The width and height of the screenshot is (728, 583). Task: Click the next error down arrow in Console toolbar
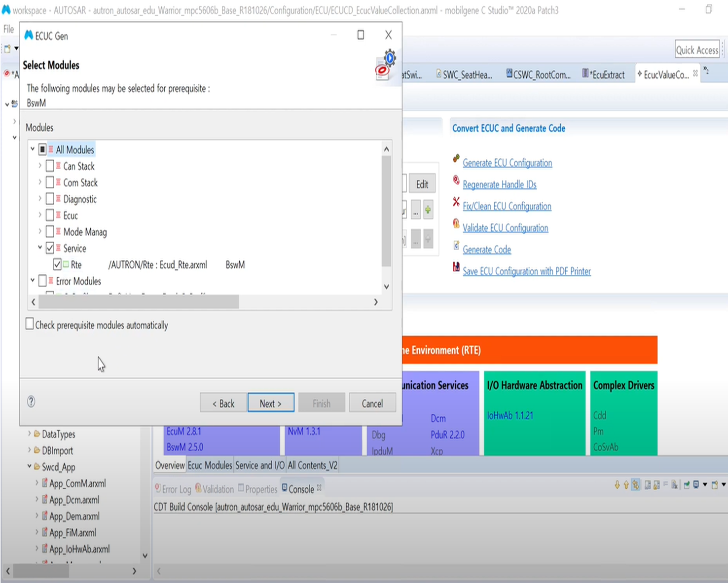click(x=617, y=485)
